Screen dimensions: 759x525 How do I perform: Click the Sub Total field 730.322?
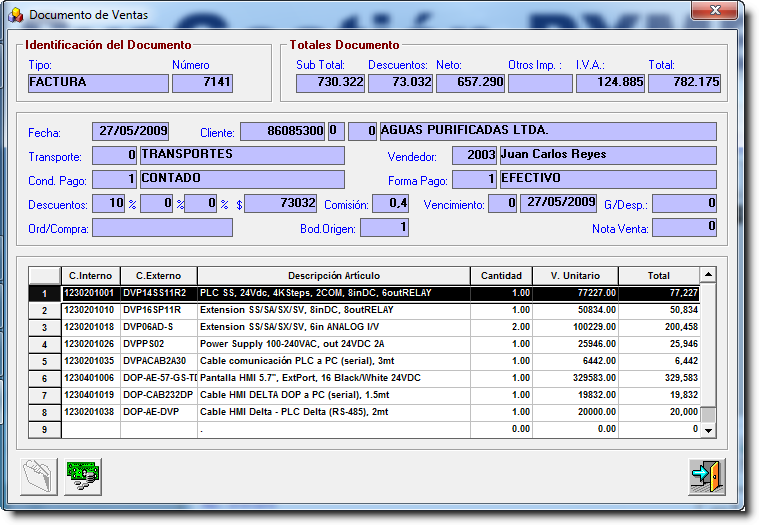tap(330, 83)
